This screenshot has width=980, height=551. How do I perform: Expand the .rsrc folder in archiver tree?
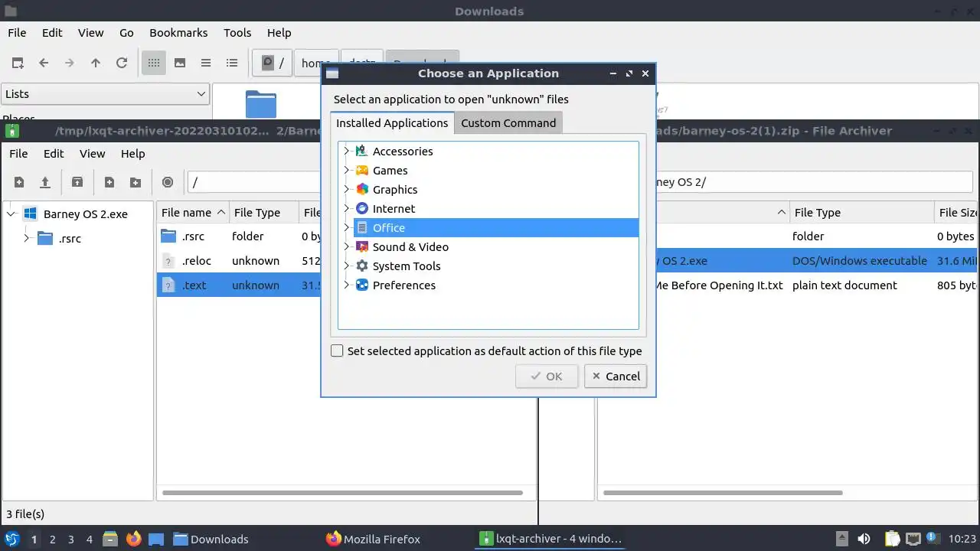[x=27, y=238]
